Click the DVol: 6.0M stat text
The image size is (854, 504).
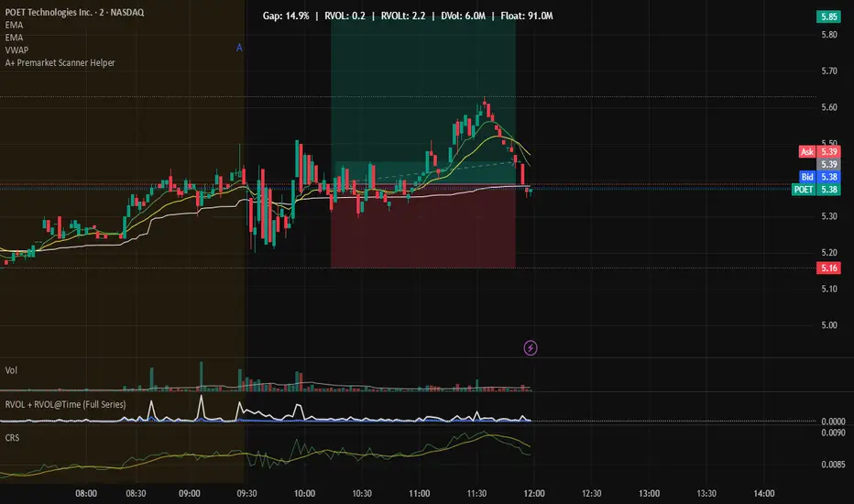463,16
